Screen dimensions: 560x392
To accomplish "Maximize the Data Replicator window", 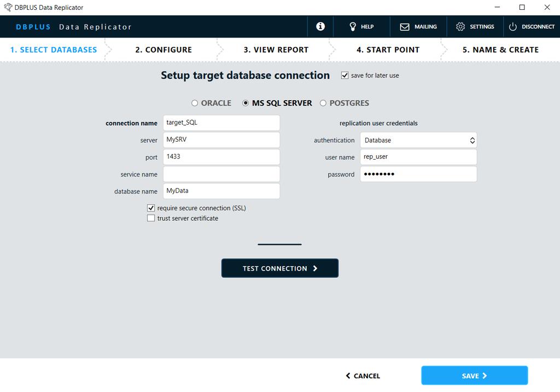I will [522, 7].
